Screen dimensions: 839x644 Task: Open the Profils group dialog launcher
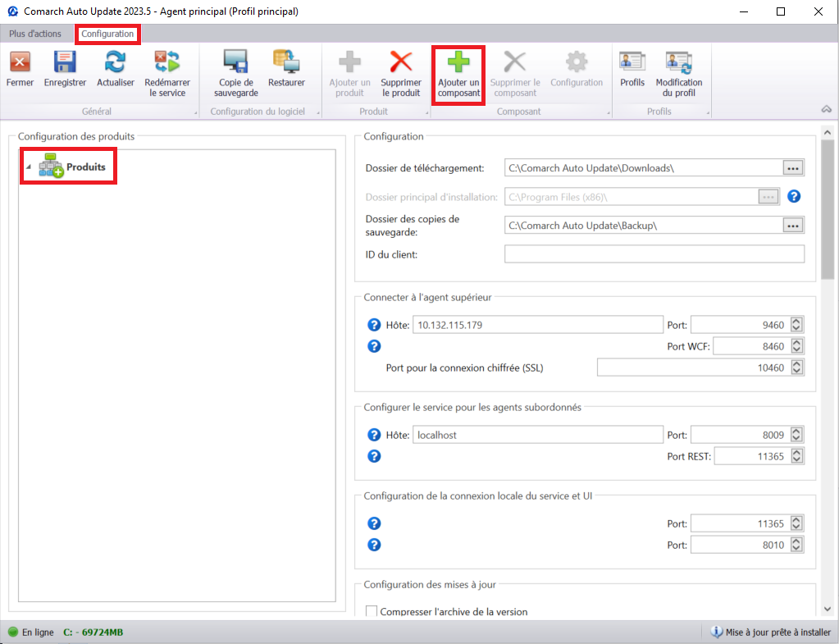[x=708, y=113]
